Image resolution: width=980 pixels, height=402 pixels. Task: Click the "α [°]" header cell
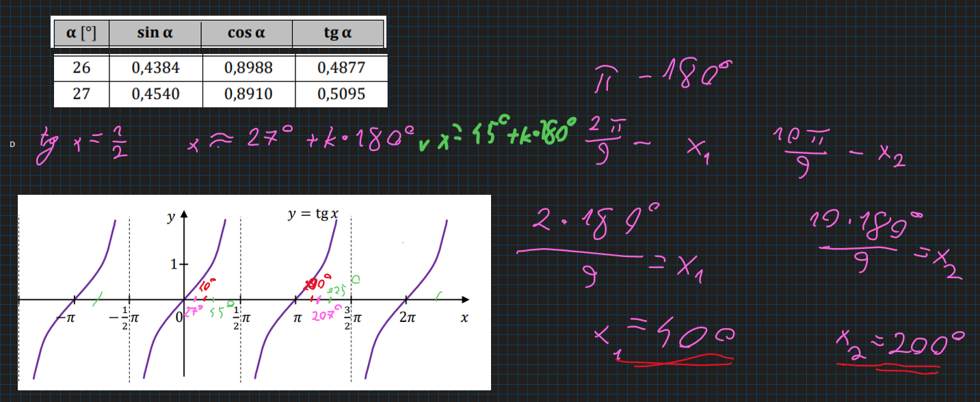81,33
